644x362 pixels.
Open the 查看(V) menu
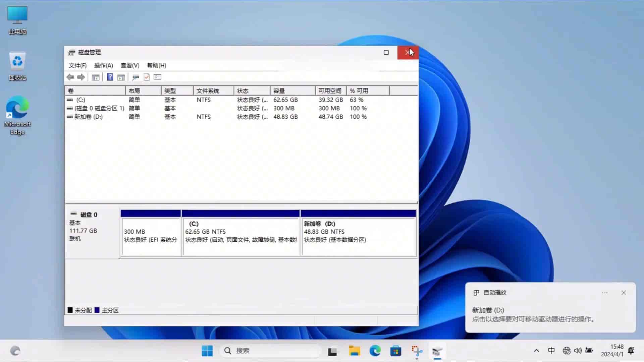(x=130, y=65)
